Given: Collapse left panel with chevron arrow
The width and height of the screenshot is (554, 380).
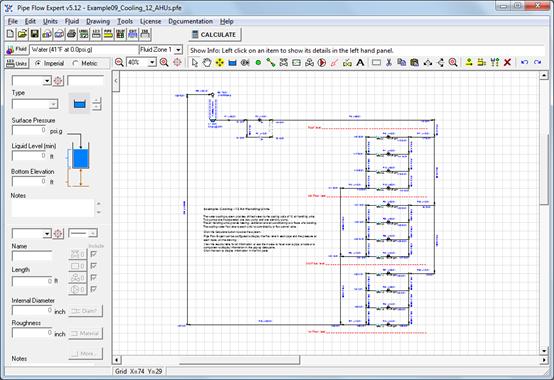Looking at the screenshot, I should pos(116,81).
